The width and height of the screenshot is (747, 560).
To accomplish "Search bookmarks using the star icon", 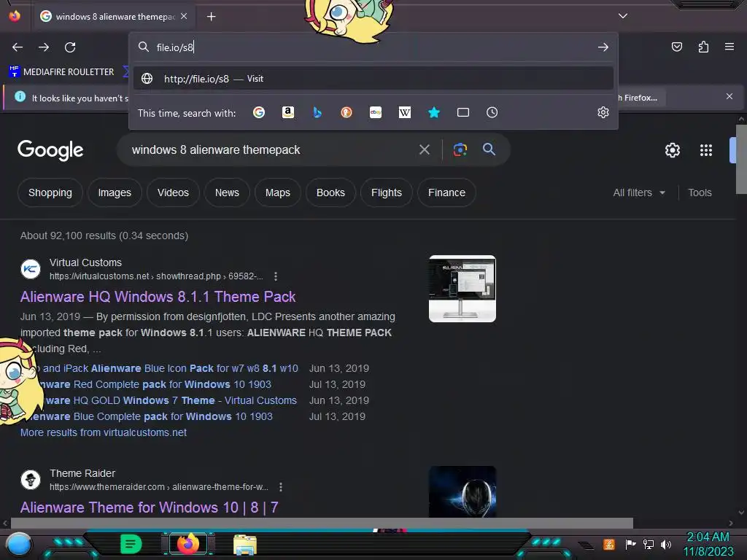I will point(433,112).
